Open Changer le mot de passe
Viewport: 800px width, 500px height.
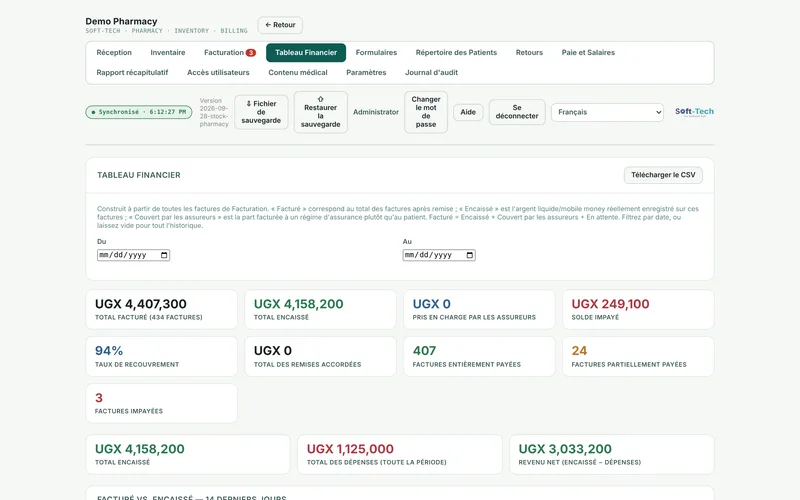coord(426,112)
